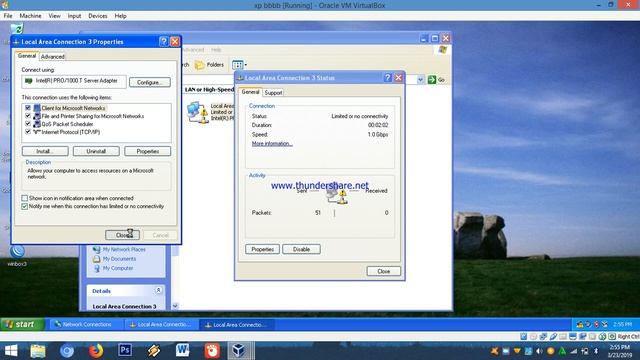Open VirtualBox Devices menu

tap(98, 16)
